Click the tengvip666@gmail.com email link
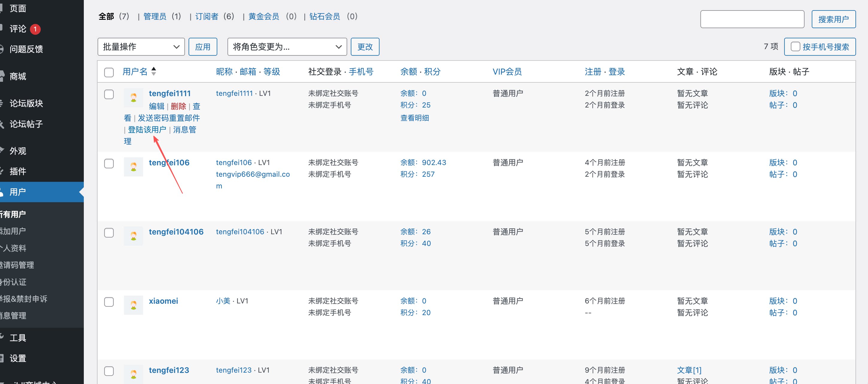Screen dimensions: 868x384 pos(253,180)
